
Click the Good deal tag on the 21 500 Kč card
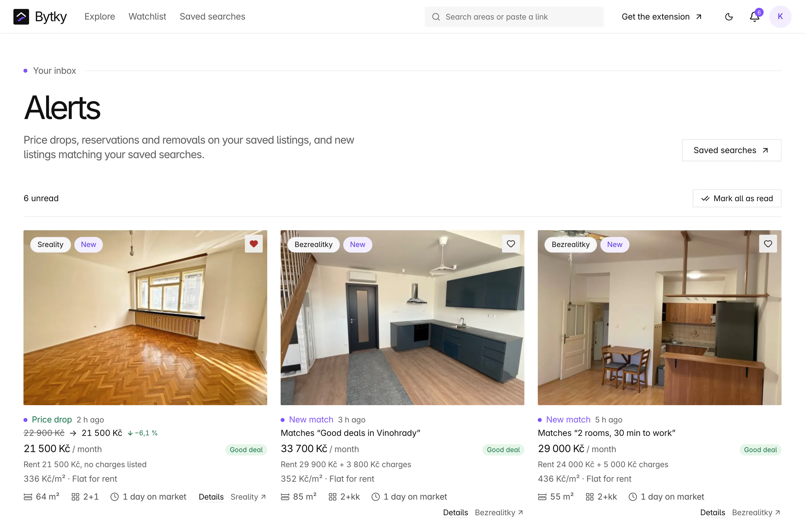pyautogui.click(x=246, y=450)
